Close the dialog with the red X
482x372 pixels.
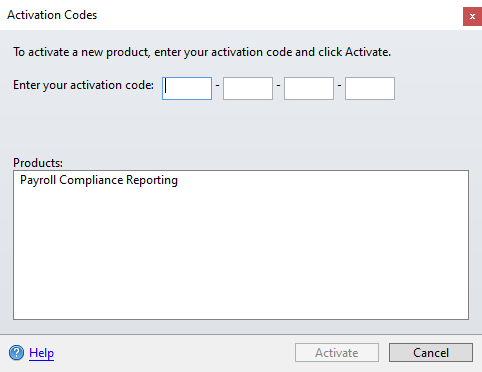472,16
